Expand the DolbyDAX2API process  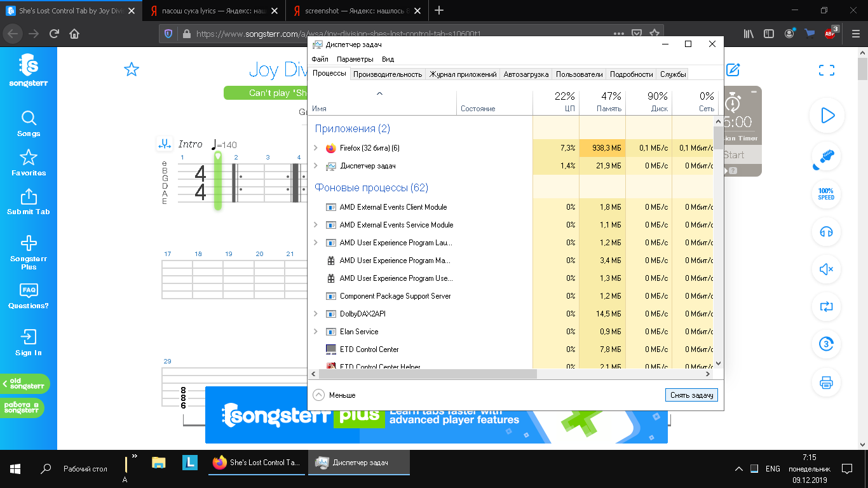pyautogui.click(x=316, y=314)
